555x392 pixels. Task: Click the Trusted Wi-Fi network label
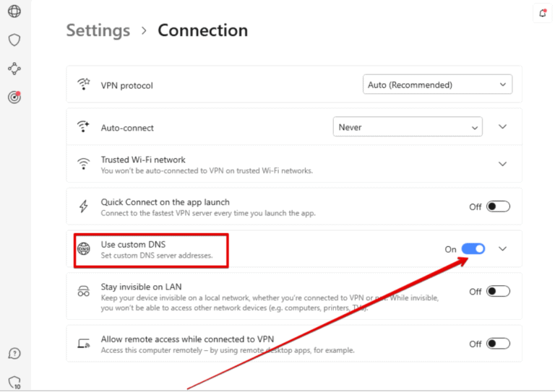143,160
